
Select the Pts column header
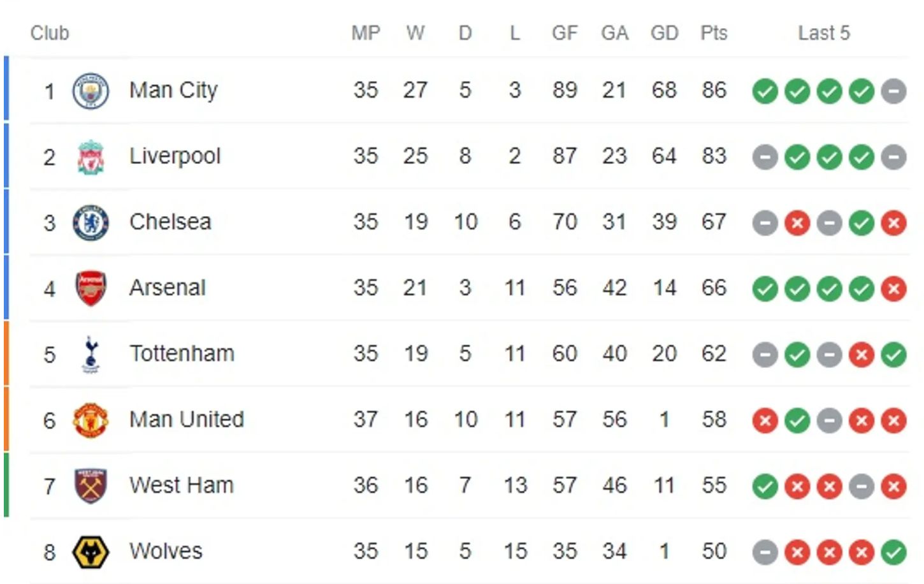click(714, 33)
